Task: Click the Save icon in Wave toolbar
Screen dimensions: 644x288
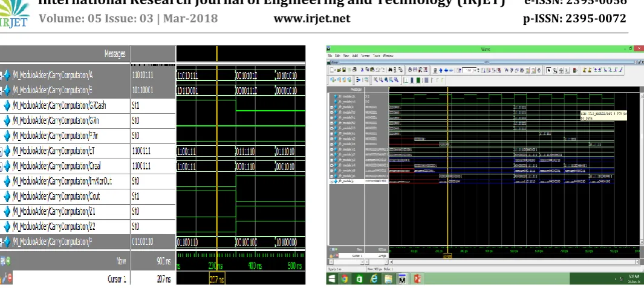Action: [x=344, y=70]
